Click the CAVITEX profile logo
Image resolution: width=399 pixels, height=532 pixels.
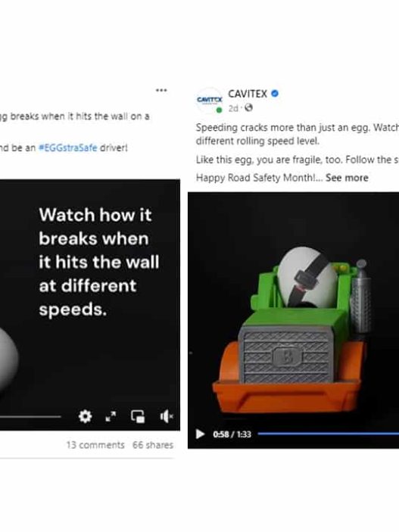(210, 100)
